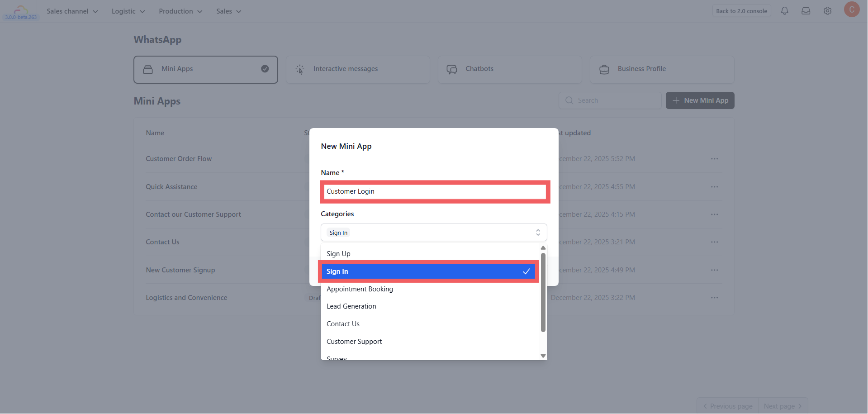Select Contact Us category option
This screenshot has width=868, height=414.
point(430,324)
